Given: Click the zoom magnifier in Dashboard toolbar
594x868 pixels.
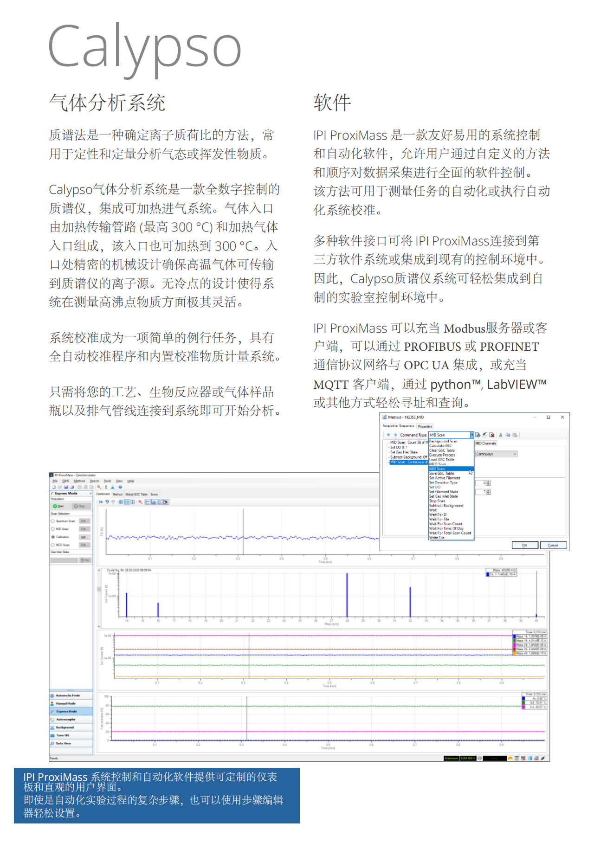Looking at the screenshot, I should point(140,502).
